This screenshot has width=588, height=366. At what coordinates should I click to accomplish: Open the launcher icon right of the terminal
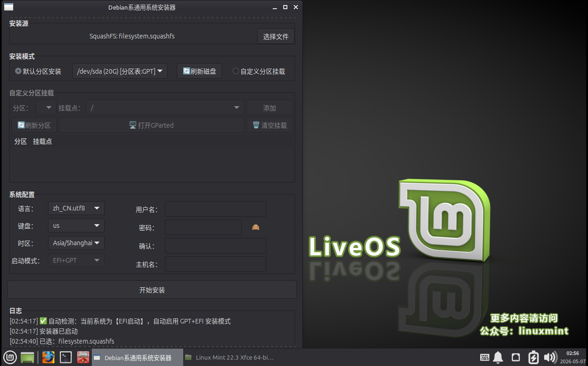[x=83, y=357]
